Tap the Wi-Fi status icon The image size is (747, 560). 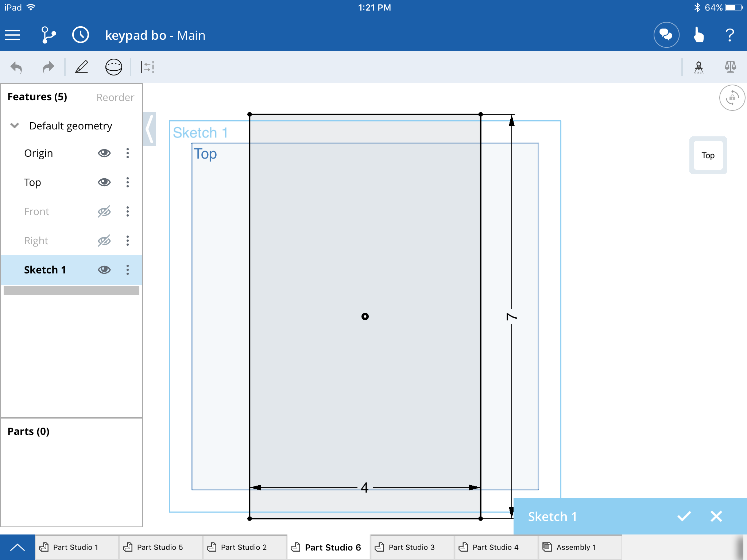[31, 7]
